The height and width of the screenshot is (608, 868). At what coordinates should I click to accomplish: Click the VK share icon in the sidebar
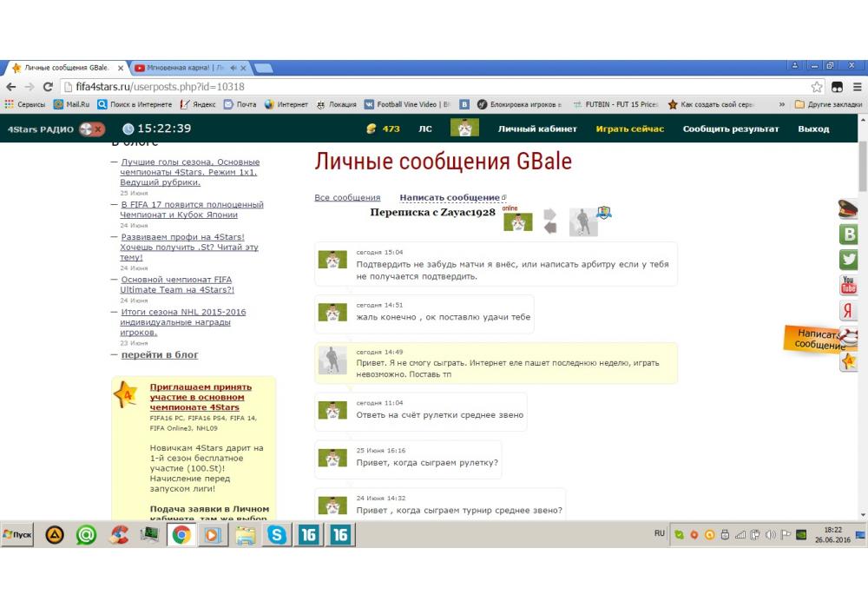[849, 234]
